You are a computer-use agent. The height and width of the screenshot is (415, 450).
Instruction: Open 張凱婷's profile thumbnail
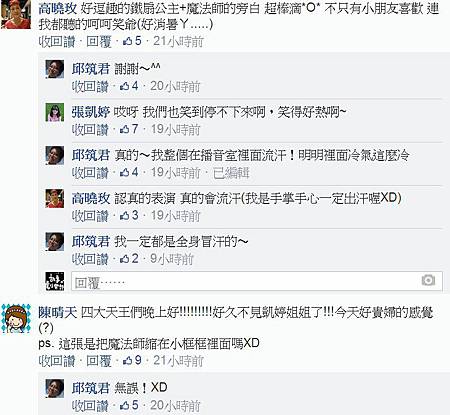(x=55, y=112)
